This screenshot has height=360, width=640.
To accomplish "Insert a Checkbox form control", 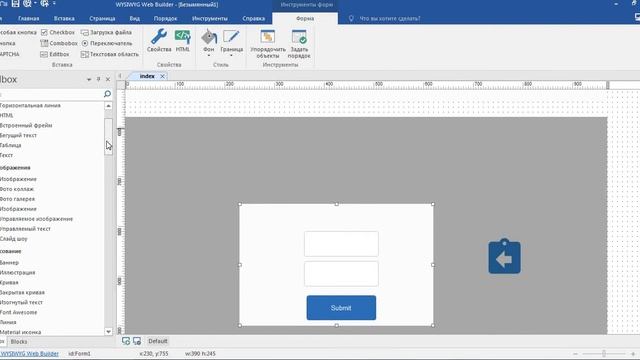I will [x=58, y=32].
